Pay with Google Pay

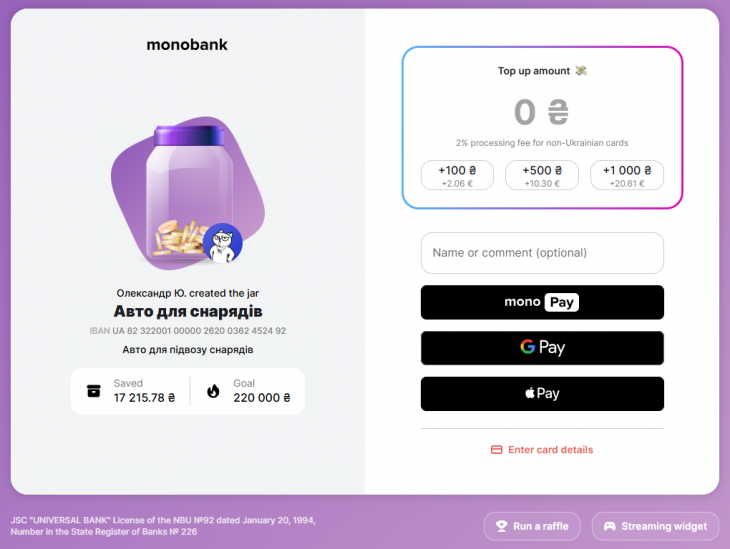pos(542,348)
